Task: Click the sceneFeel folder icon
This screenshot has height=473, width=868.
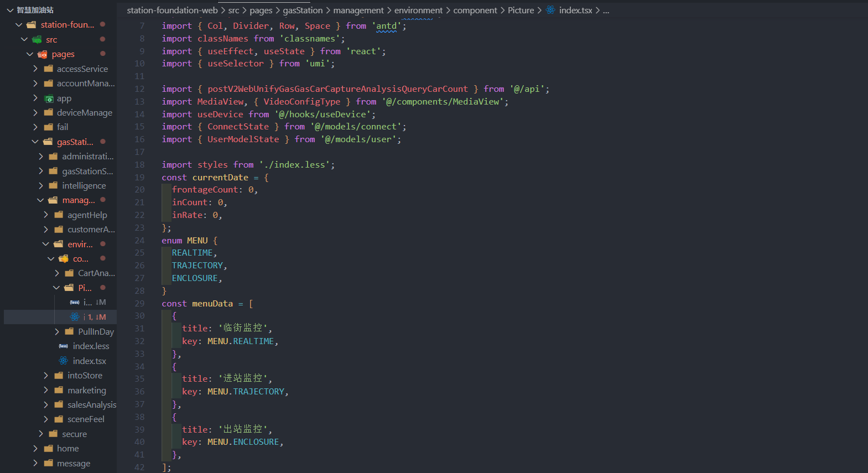Action: tap(59, 419)
